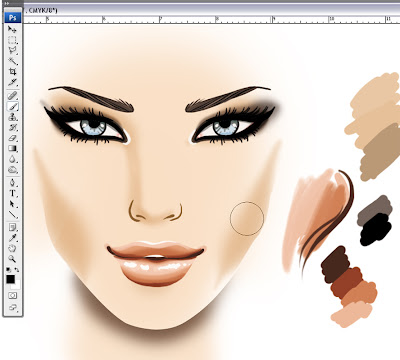Select the Eraser tool
400x360 pixels.
[12, 138]
